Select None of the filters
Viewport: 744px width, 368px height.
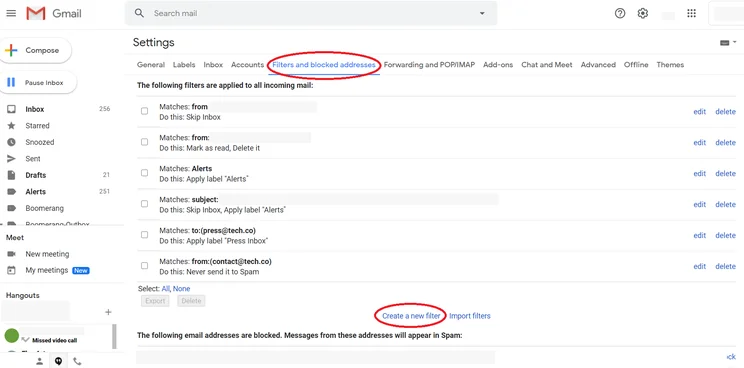pyautogui.click(x=182, y=288)
